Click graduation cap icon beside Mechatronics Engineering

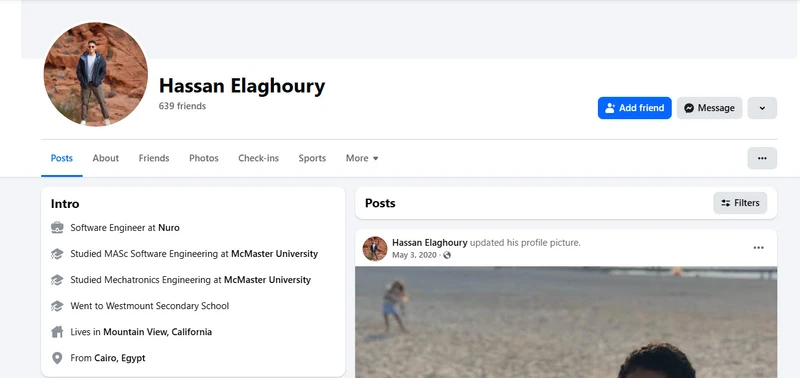[x=57, y=280]
